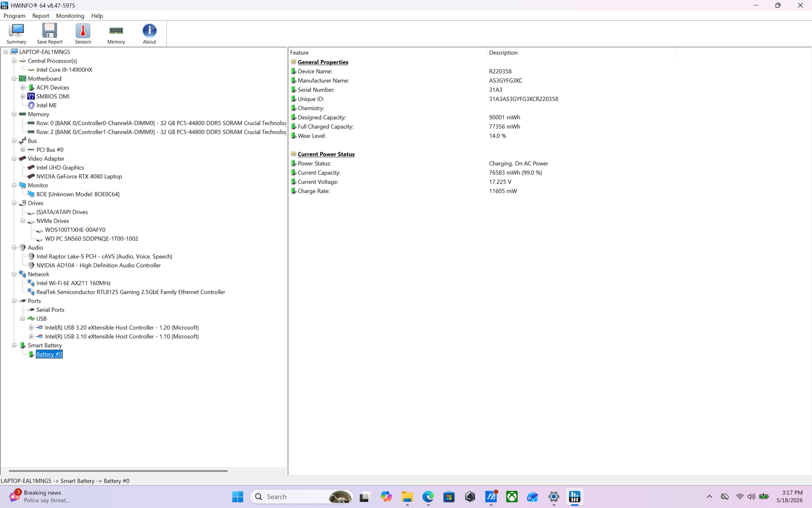This screenshot has width=812, height=508.
Task: Select the BOE monitor entry
Action: 78,194
